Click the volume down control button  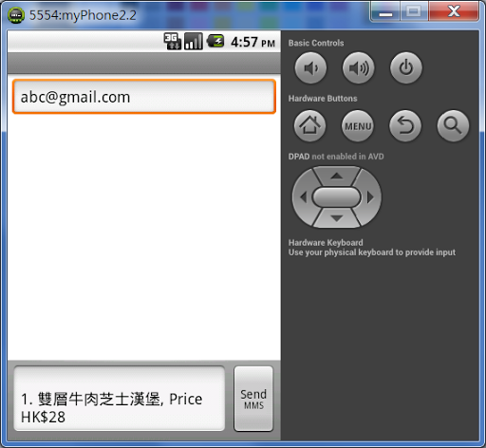[x=310, y=68]
